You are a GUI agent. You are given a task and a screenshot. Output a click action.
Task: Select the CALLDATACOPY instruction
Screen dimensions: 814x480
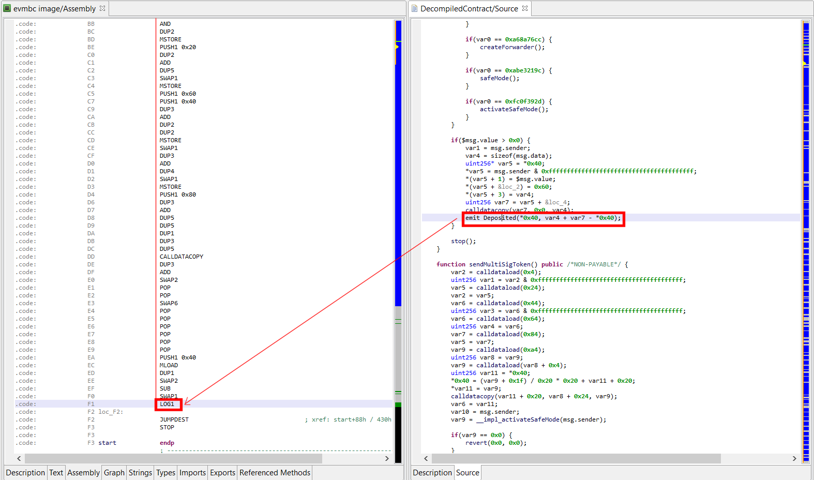click(181, 257)
